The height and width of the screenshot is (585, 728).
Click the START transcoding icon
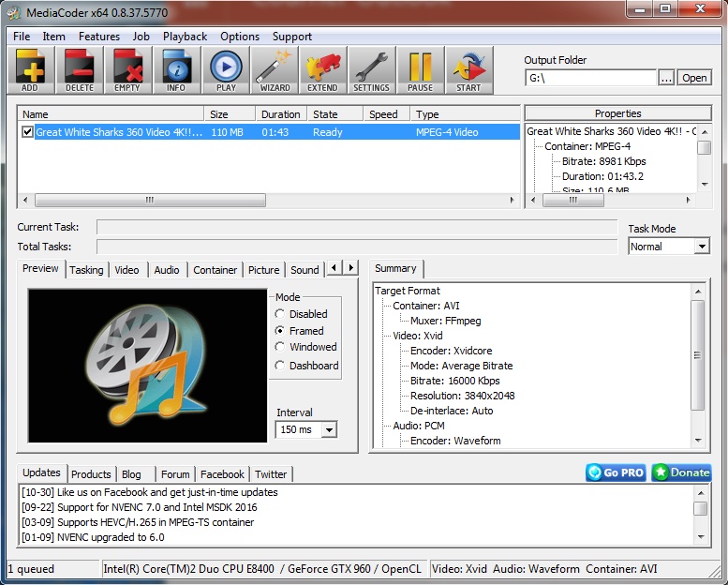[x=468, y=70]
